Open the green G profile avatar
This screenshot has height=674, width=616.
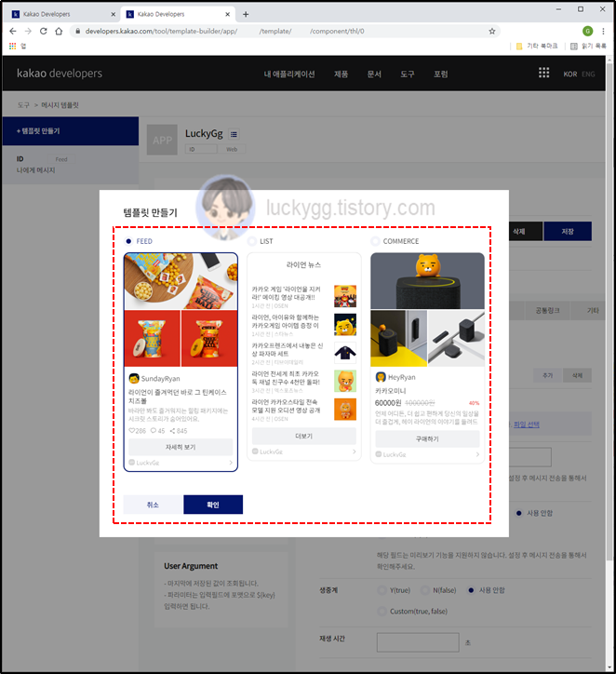point(587,31)
